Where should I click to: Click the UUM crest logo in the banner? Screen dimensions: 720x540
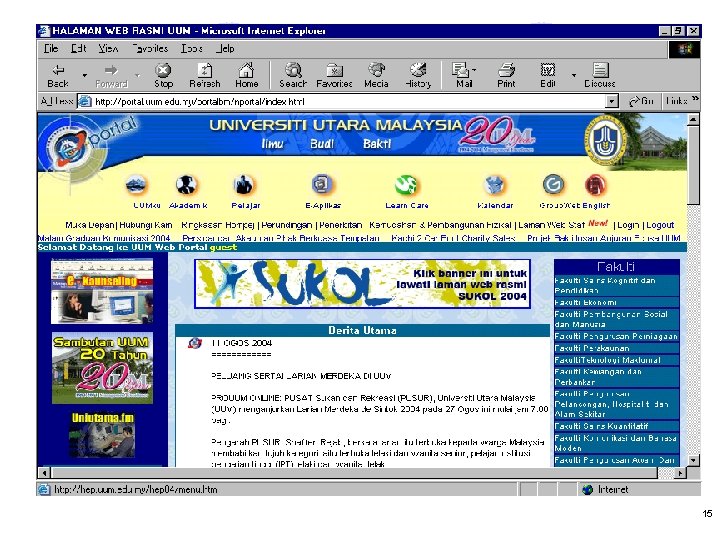pyautogui.click(x=605, y=140)
